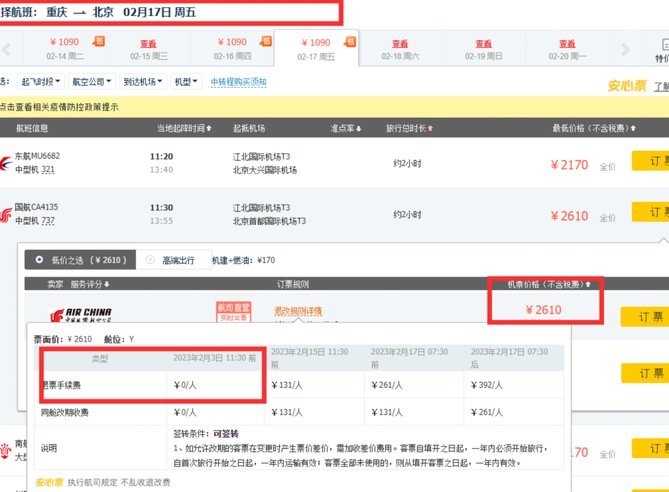Image resolution: width=669 pixels, height=492 pixels.
Task: Select 02-14 周二 date tab
Action: tap(65, 49)
